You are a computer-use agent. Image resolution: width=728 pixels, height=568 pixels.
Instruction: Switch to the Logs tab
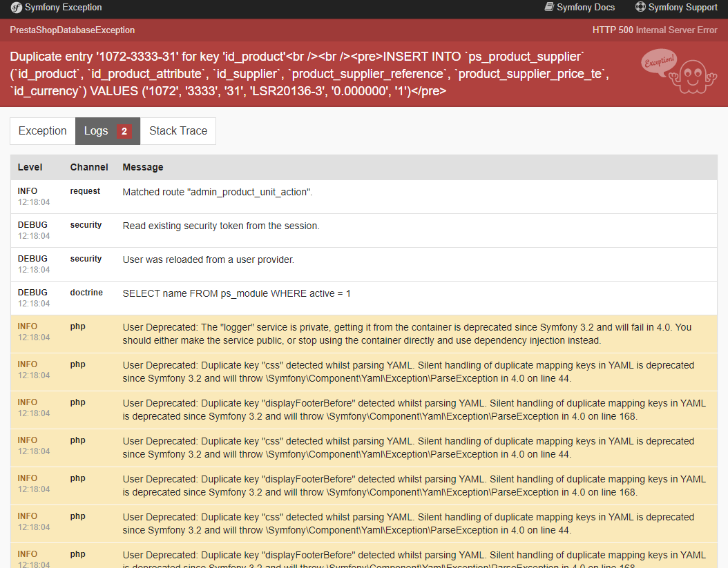[108, 131]
